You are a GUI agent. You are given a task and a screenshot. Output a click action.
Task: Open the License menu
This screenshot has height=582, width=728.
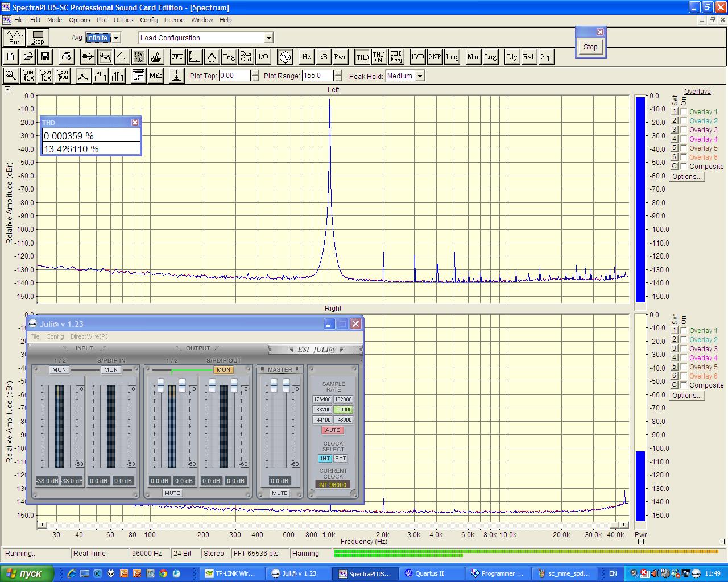(x=174, y=20)
